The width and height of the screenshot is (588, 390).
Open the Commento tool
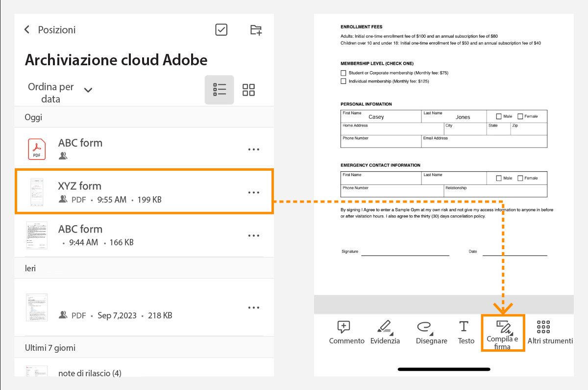(346, 332)
